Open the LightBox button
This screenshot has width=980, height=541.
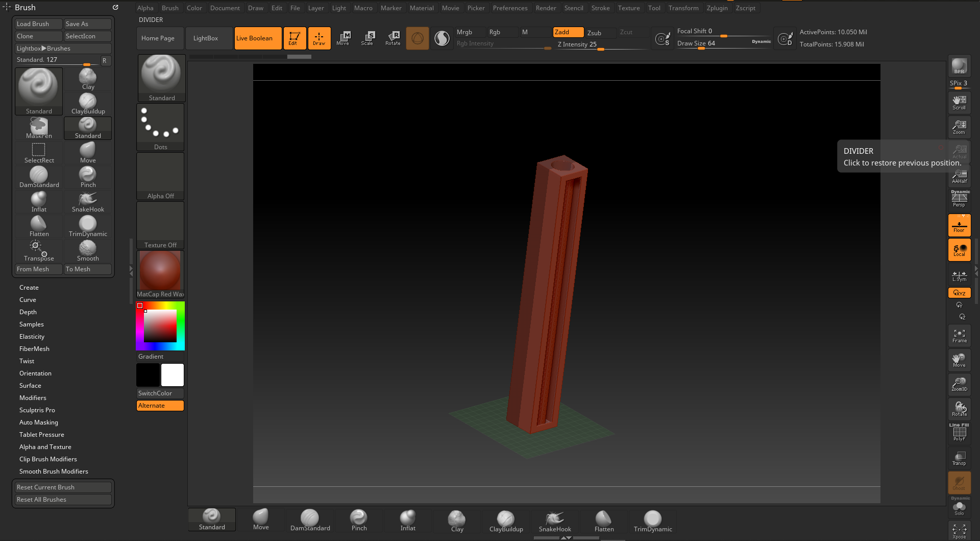tap(209, 38)
